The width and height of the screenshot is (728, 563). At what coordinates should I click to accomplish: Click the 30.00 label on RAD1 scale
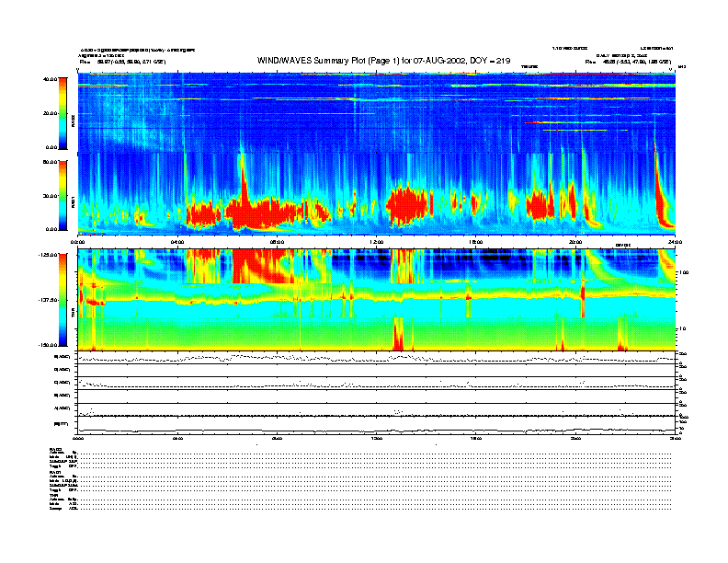50,196
